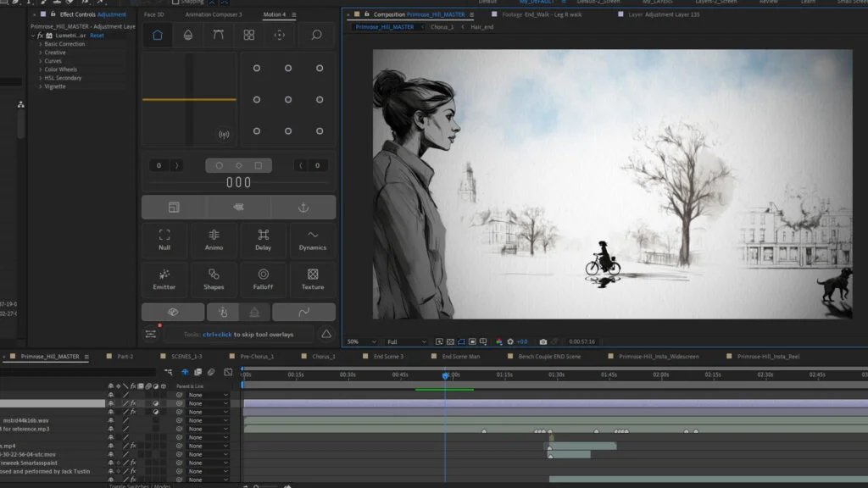This screenshot has width=868, height=488.
Task: Launch the Falloff tool
Action: click(263, 280)
